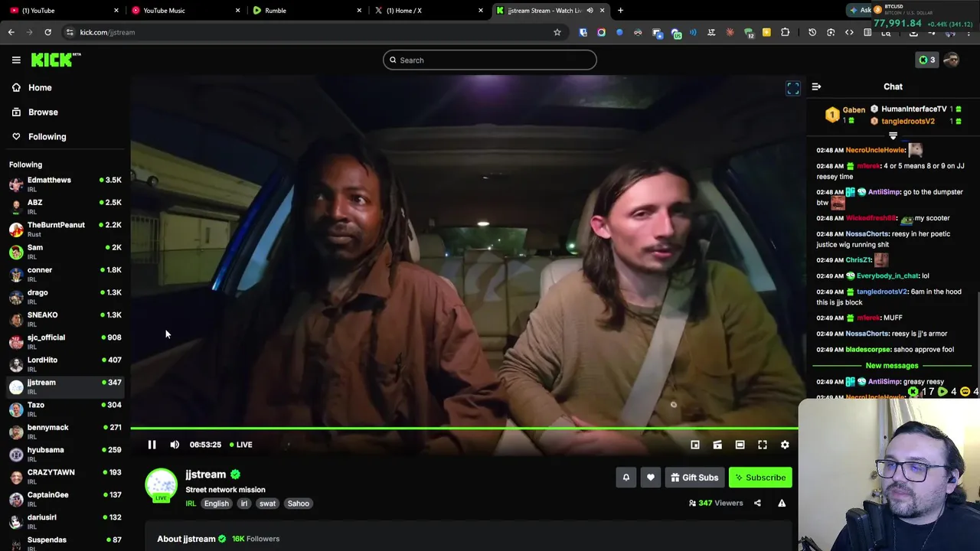Jump to LIVE in the player
Viewport: 980px width, 551px height.
(x=241, y=445)
